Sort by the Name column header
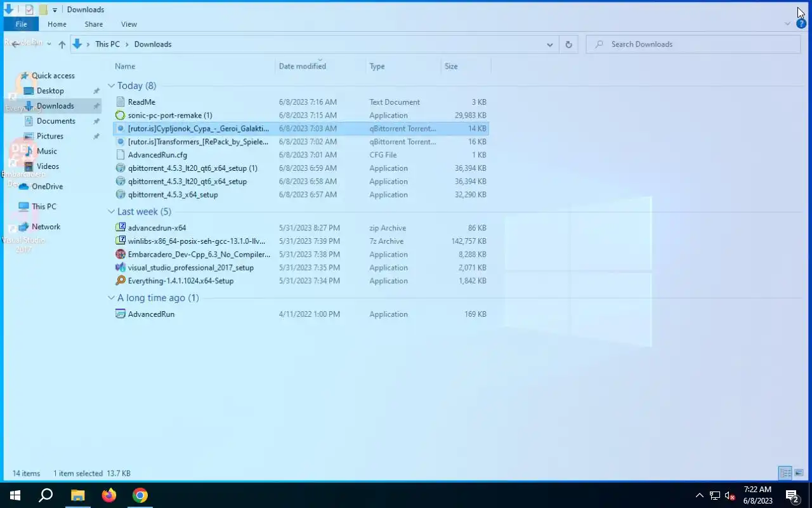This screenshot has width=812, height=508. click(125, 66)
